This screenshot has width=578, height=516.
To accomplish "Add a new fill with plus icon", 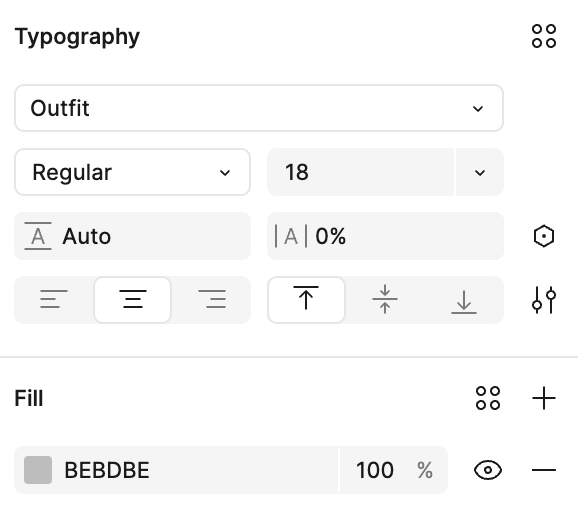I will [544, 398].
